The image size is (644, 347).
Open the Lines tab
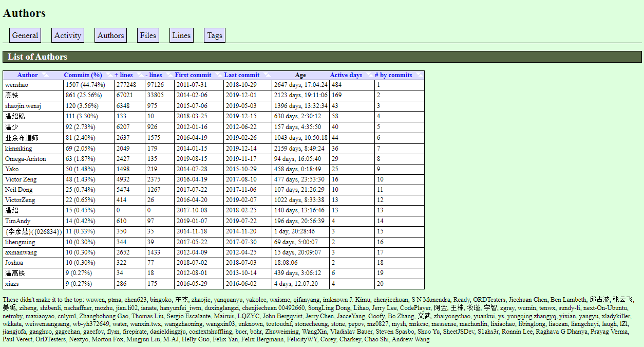pos(181,35)
